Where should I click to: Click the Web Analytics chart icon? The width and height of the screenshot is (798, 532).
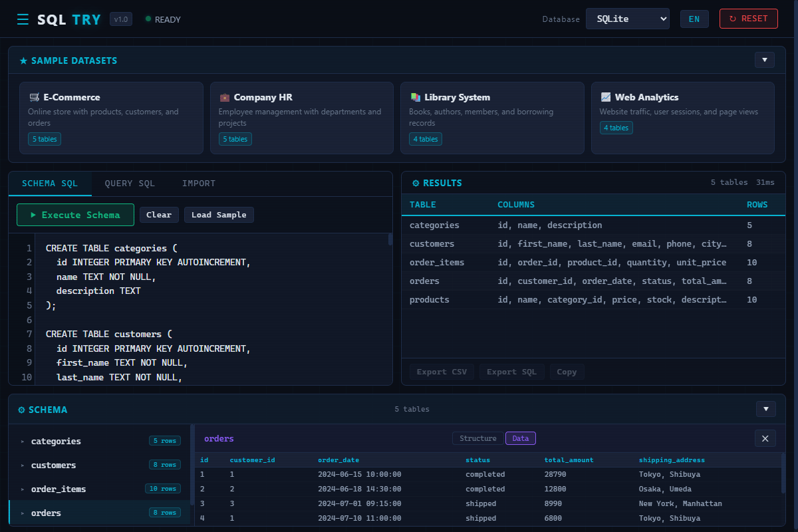point(606,97)
